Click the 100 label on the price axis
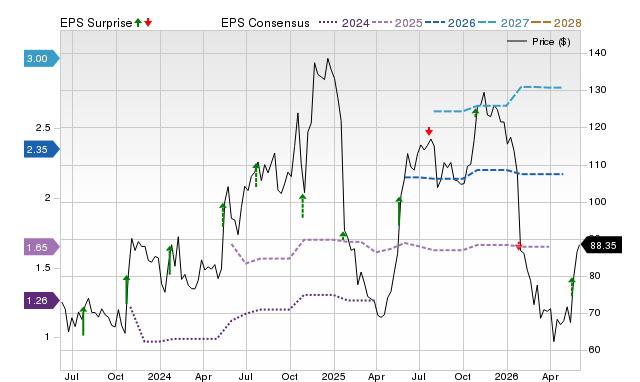The image size is (640, 382). tap(598, 202)
